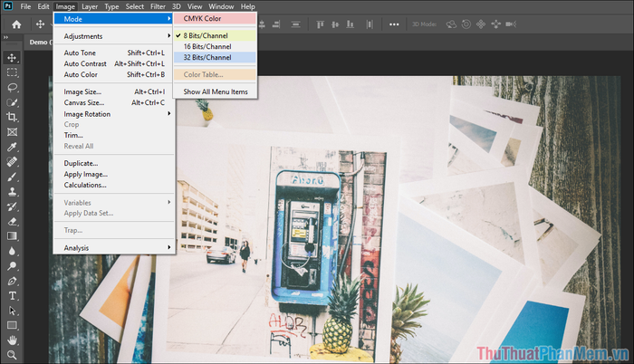Select the Gradient tool
Image resolution: width=634 pixels, height=364 pixels.
tap(12, 236)
